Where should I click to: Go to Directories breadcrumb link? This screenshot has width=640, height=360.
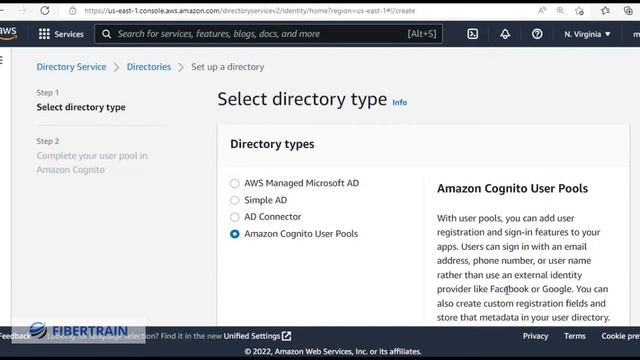pos(149,67)
